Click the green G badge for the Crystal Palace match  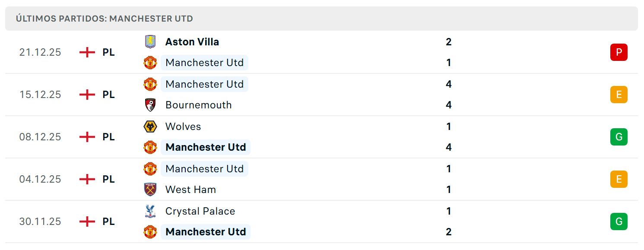pyautogui.click(x=619, y=222)
